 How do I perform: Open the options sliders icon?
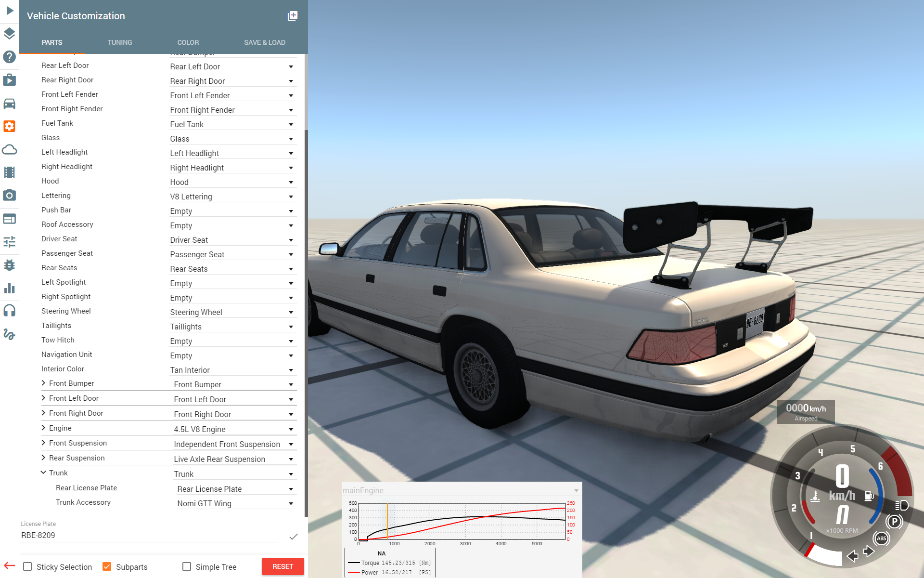10,242
